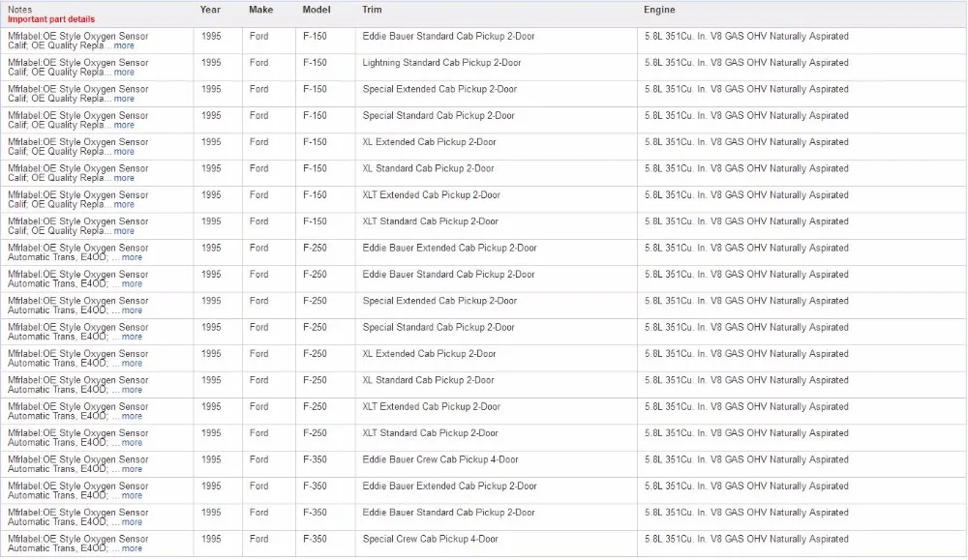This screenshot has width=968, height=560.
Task: Expand 'more' in F-250 Special Extended Cab row
Action: point(132,310)
